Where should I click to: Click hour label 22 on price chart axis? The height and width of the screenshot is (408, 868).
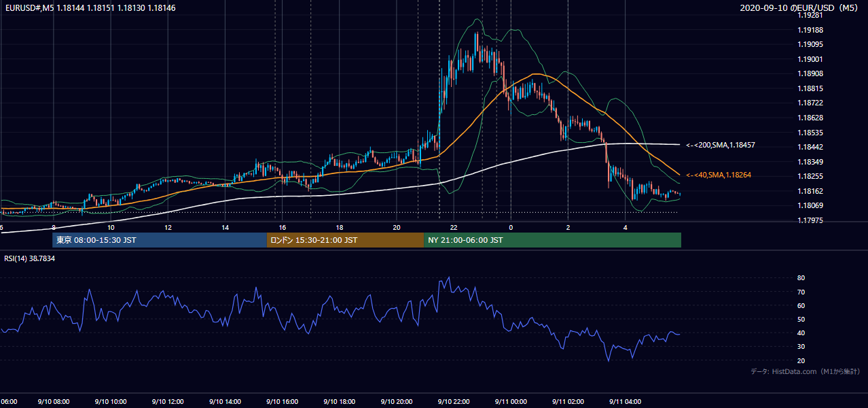pos(453,228)
